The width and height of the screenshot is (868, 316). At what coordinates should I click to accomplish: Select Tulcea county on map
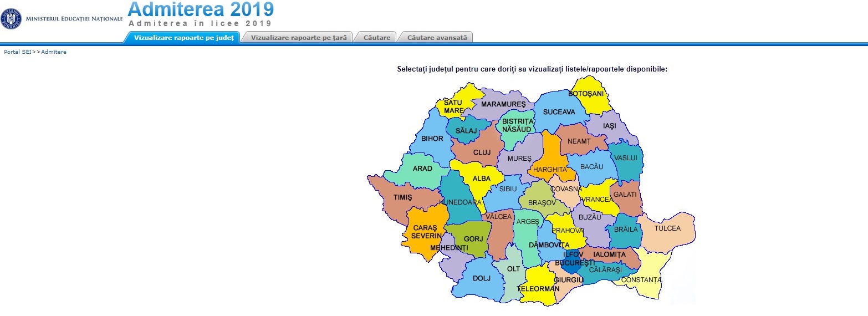point(667,228)
